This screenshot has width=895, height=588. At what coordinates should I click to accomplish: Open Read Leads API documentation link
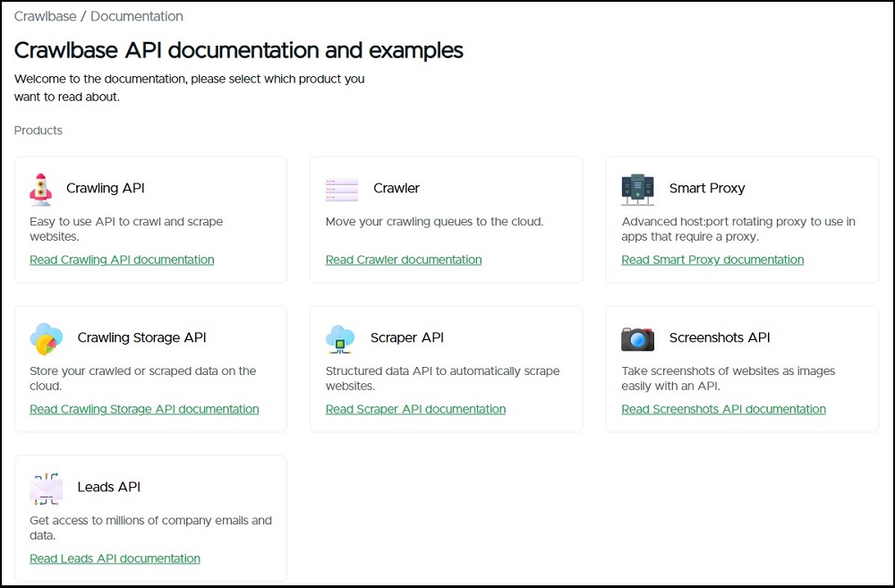[x=115, y=558]
